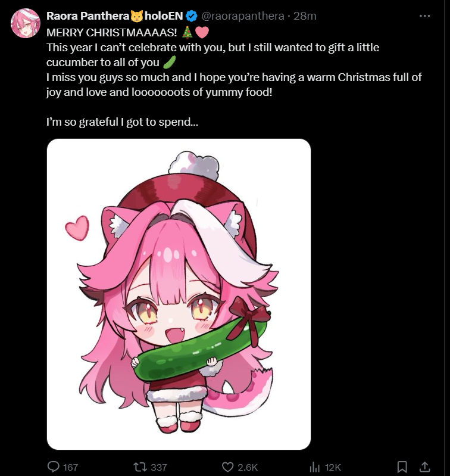The height and width of the screenshot is (476, 450).
Task: Click the cat emoji in the display name
Action: coord(137,15)
